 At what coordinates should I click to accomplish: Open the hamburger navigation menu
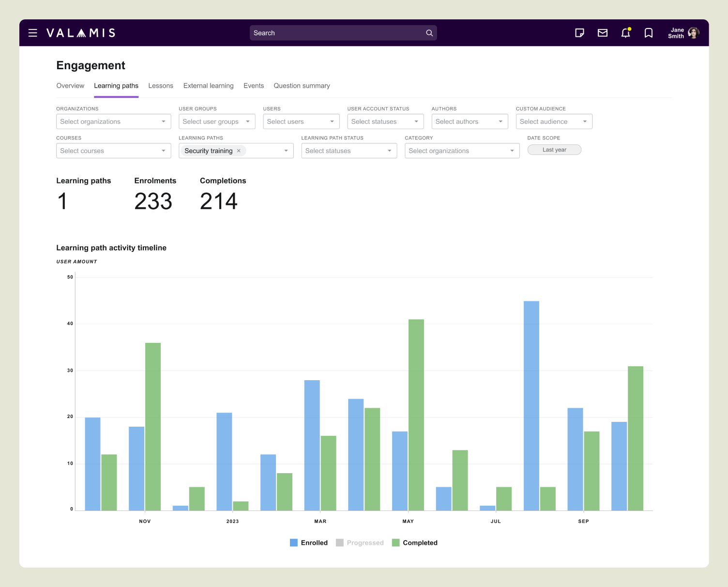coord(33,33)
